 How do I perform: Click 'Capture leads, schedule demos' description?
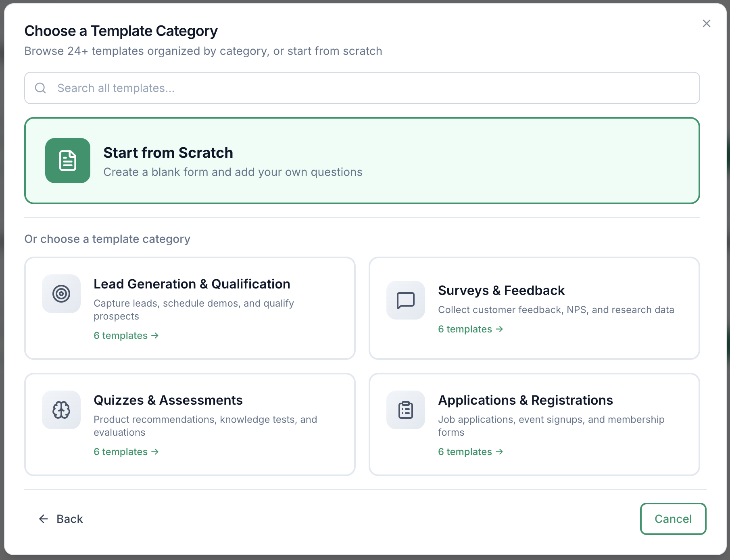click(194, 310)
